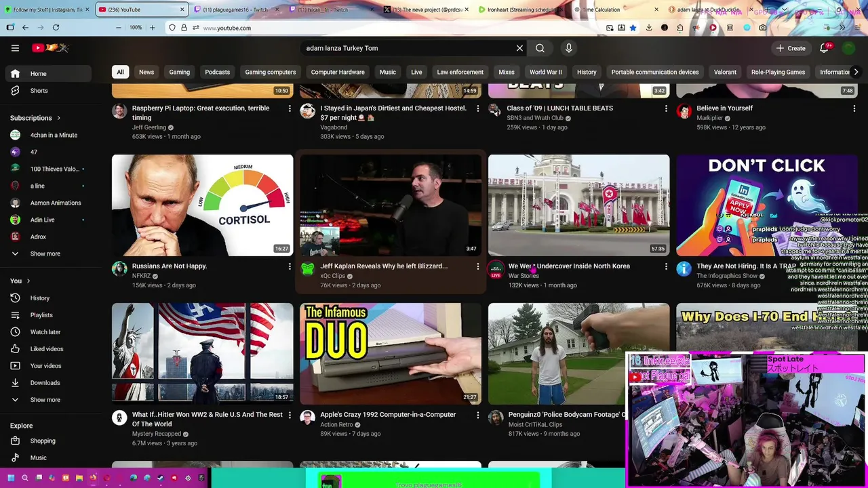Open The Infographics Show channel link
This screenshot has width=868, height=488.
727,276
